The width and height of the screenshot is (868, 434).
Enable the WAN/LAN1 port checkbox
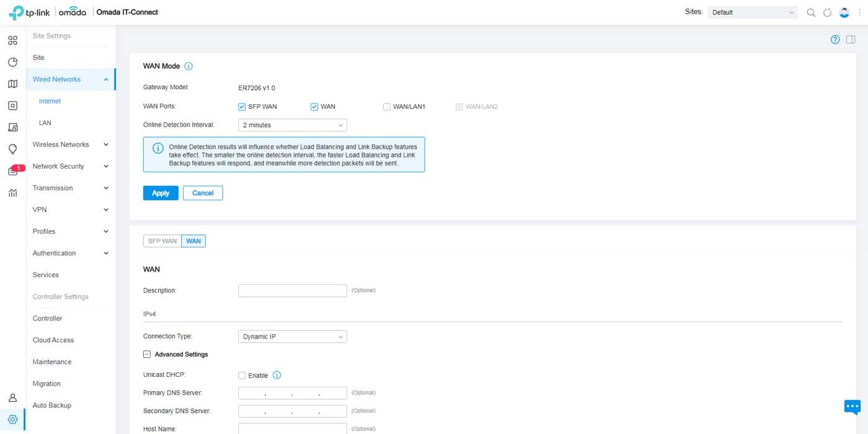click(x=387, y=107)
